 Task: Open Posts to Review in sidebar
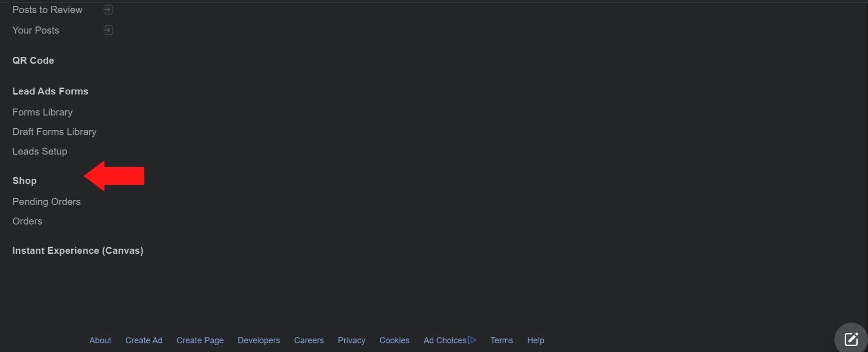[x=47, y=10]
